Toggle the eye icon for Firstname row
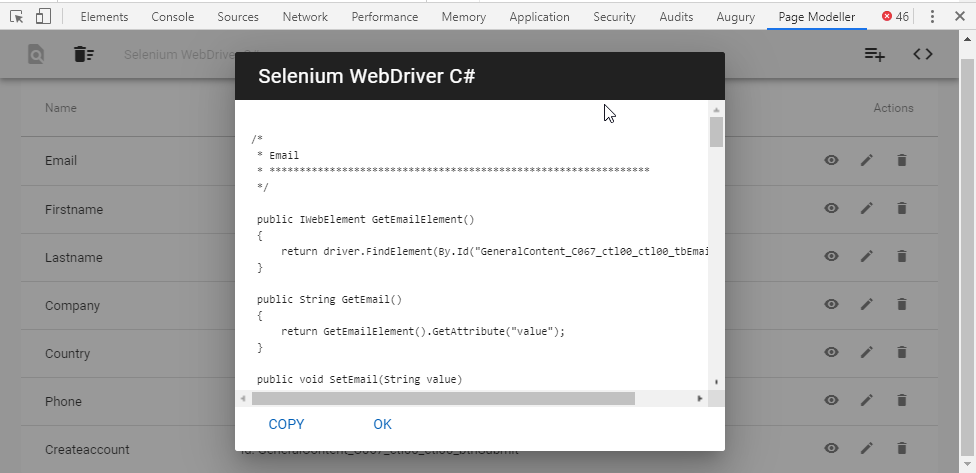976x473 pixels. 832,208
